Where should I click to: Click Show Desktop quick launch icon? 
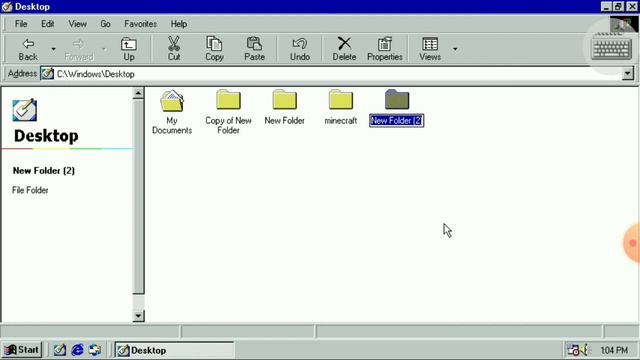click(x=60, y=350)
